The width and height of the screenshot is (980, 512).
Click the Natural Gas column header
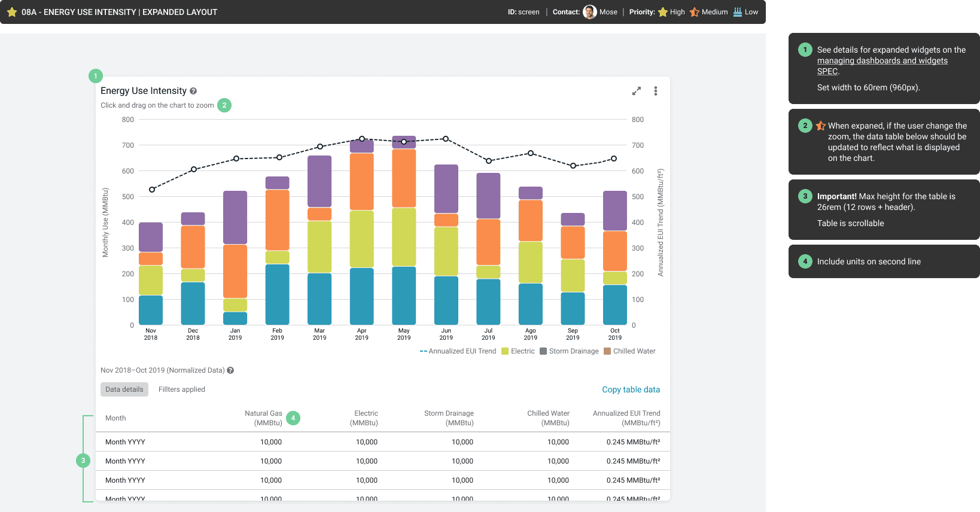coord(263,418)
